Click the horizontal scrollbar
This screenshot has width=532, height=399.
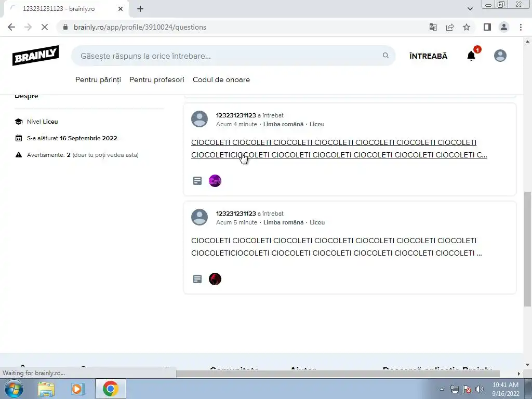338,374
